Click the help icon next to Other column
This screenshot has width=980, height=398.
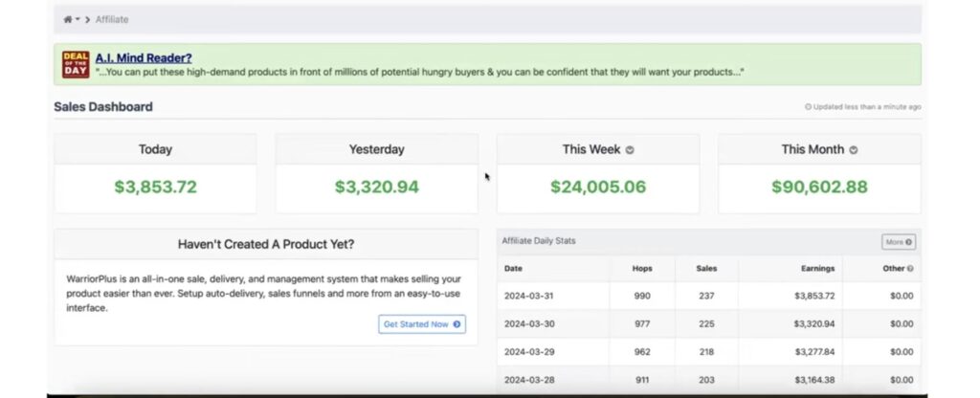pos(910,269)
